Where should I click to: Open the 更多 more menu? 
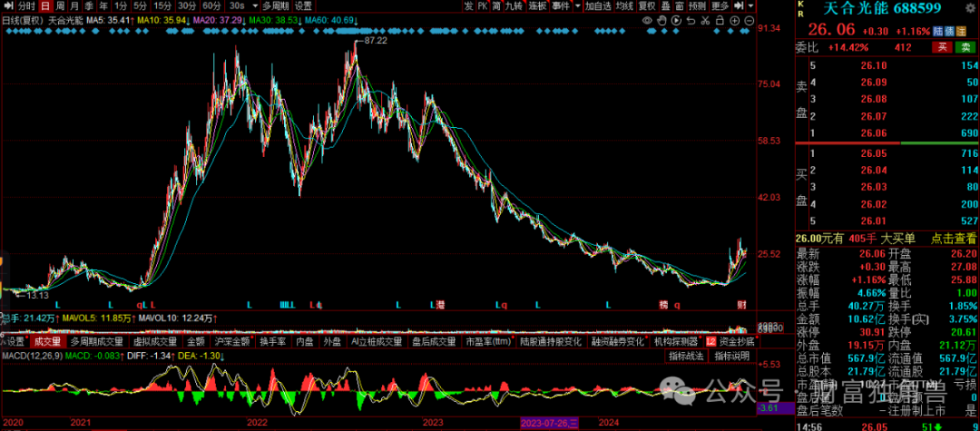pyautogui.click(x=720, y=5)
